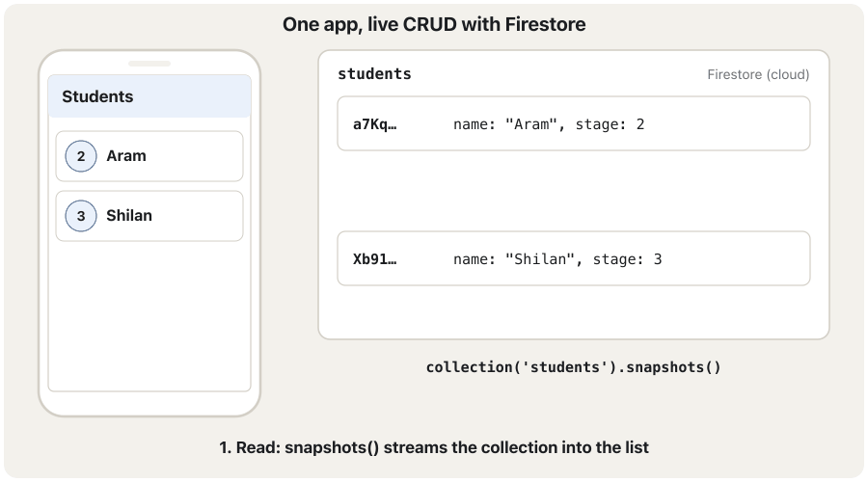Click the collection('students').snapshots() code
868x482 pixels.
pyautogui.click(x=574, y=367)
